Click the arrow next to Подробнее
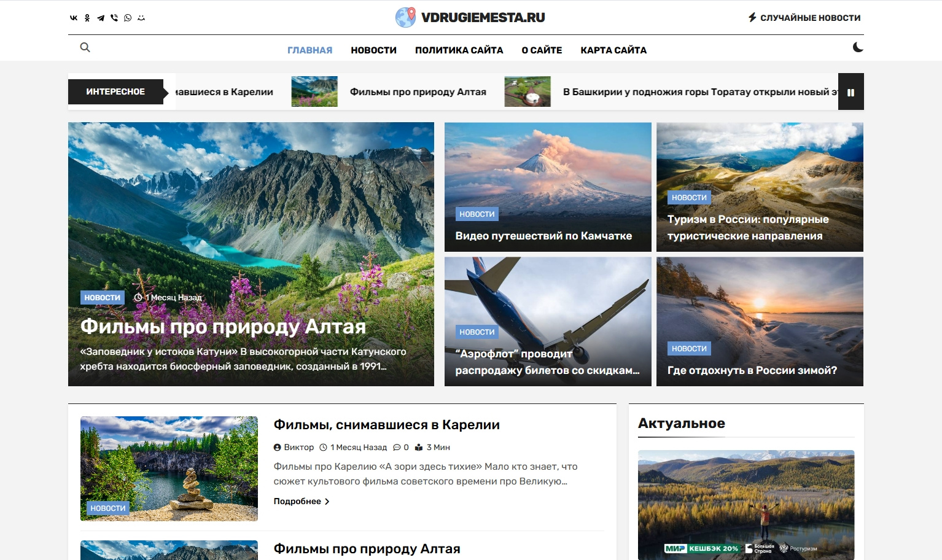The width and height of the screenshot is (942, 560). (x=327, y=502)
